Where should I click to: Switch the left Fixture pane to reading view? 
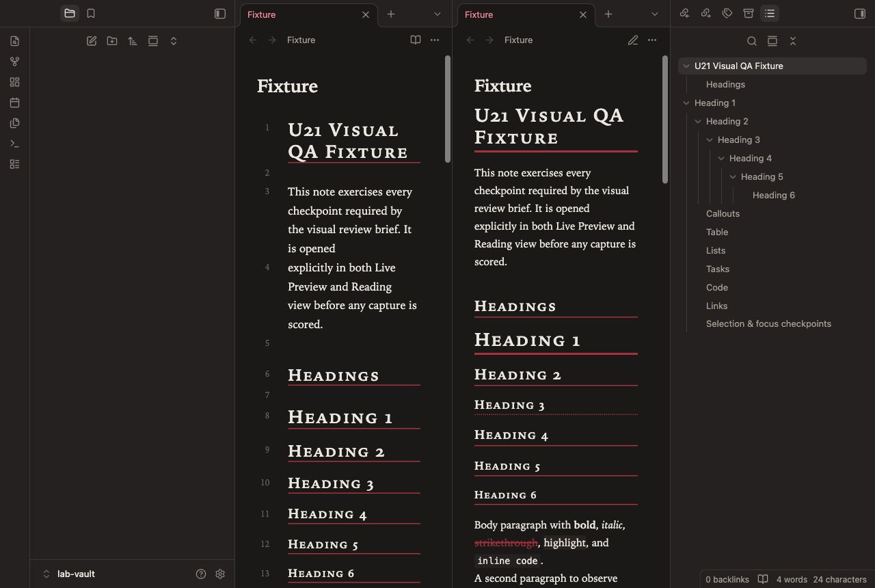(x=416, y=40)
